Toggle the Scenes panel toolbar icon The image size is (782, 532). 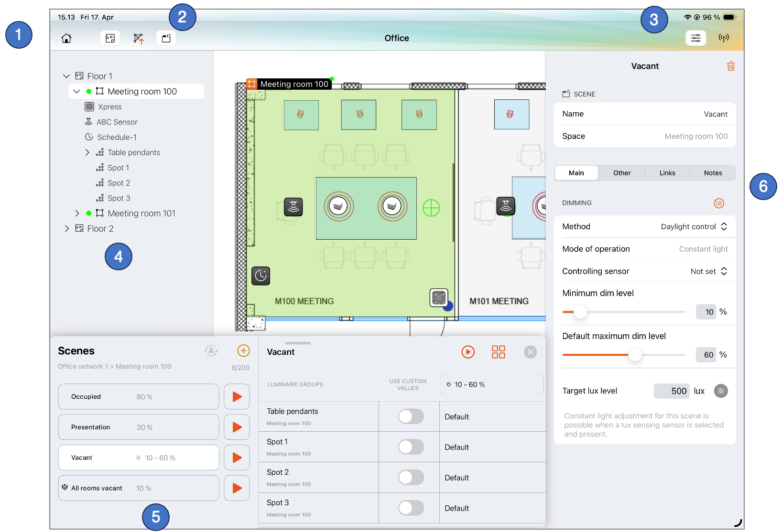(166, 38)
